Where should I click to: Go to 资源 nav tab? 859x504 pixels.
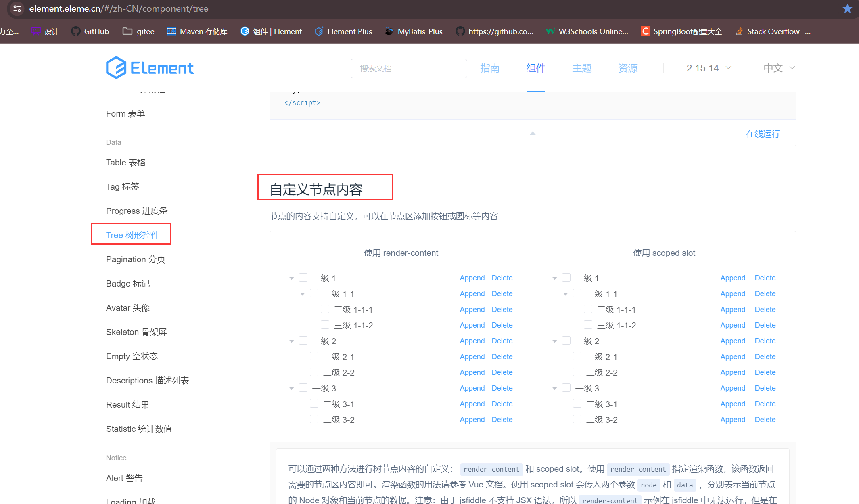click(628, 68)
